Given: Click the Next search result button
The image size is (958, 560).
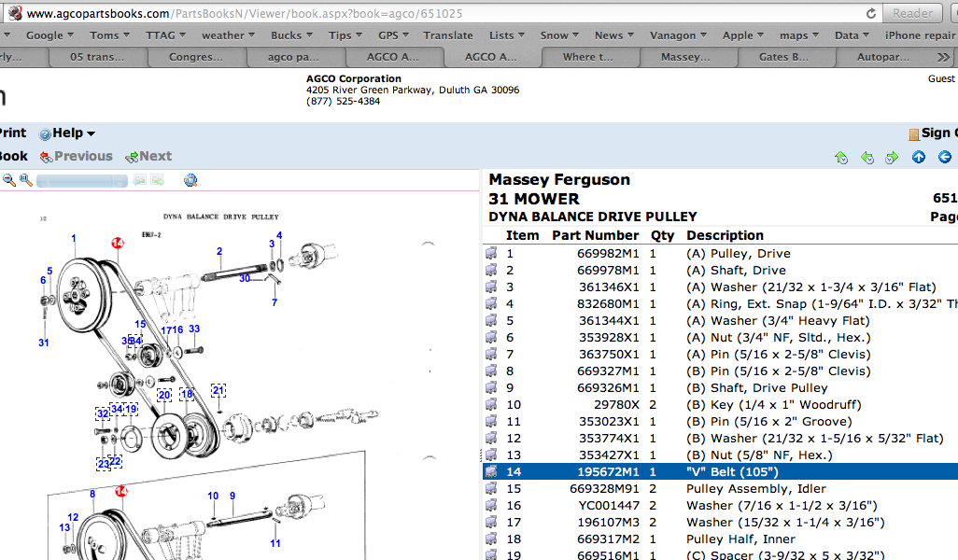Looking at the screenshot, I should [148, 157].
